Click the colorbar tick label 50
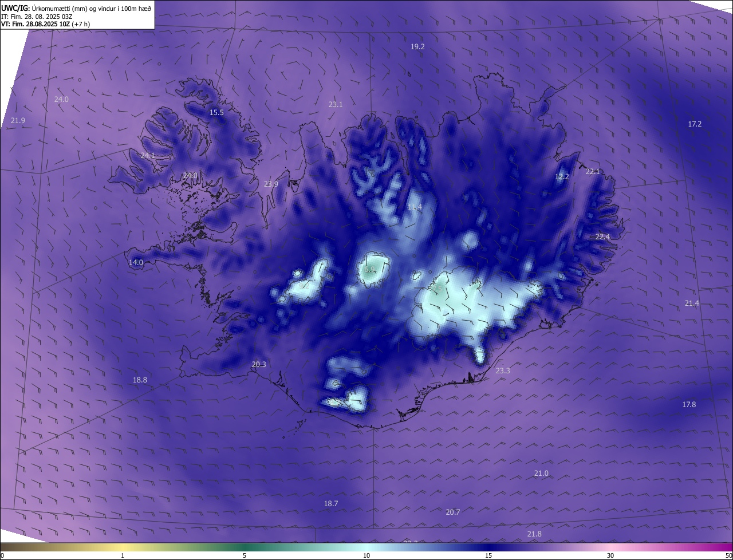Image resolution: width=733 pixels, height=560 pixels. (x=728, y=555)
